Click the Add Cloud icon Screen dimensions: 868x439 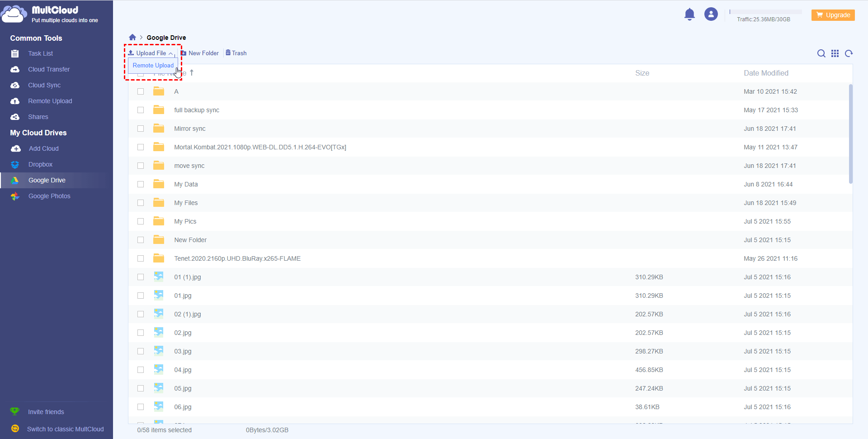(x=16, y=148)
